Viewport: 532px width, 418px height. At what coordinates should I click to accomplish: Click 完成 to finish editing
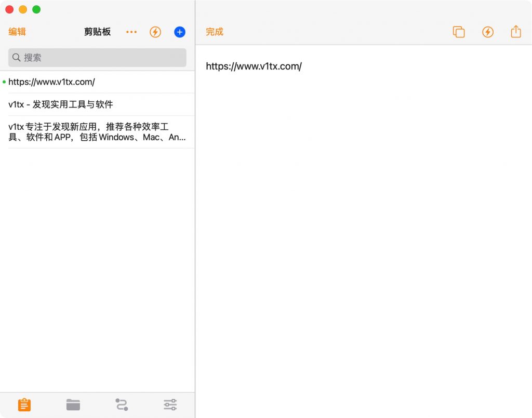[x=215, y=32]
